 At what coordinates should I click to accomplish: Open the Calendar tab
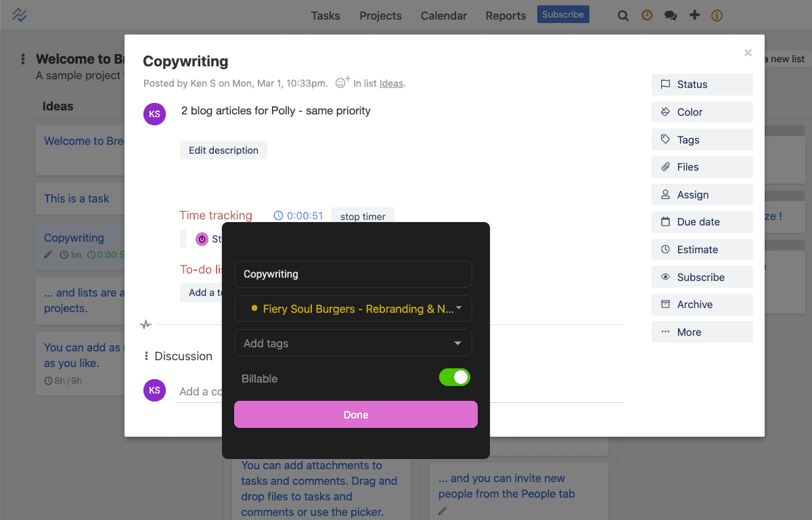pos(443,15)
